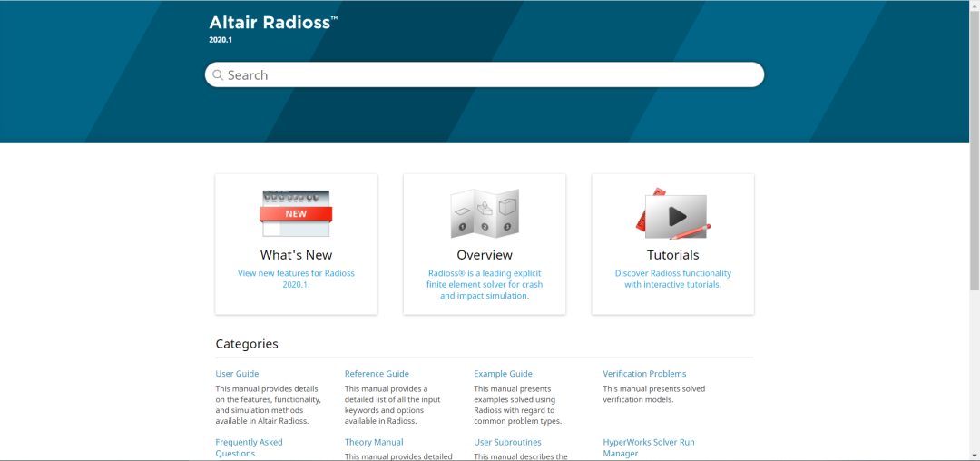This screenshot has width=980, height=461.
Task: Click 'This manual presents solved verification models' text
Action: (653, 394)
